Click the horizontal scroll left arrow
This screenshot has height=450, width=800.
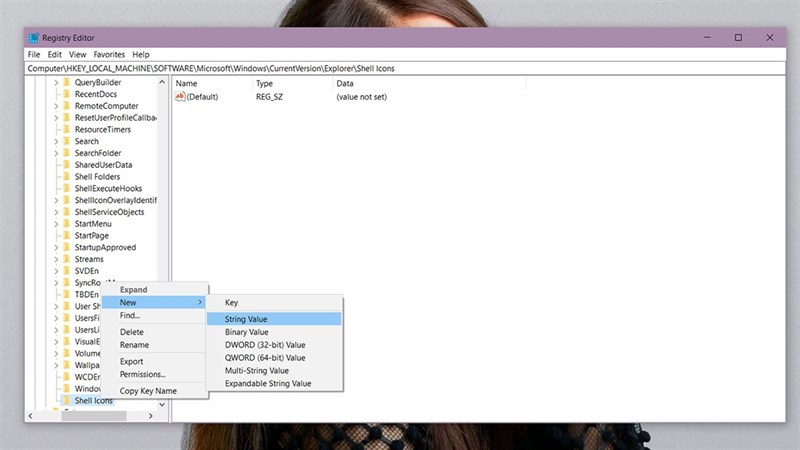tap(31, 416)
